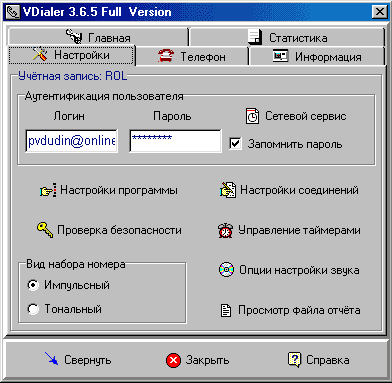Open Просмотр файла отчёта label
Image resolution: width=392 pixels, height=383 pixels.
pos(299,310)
